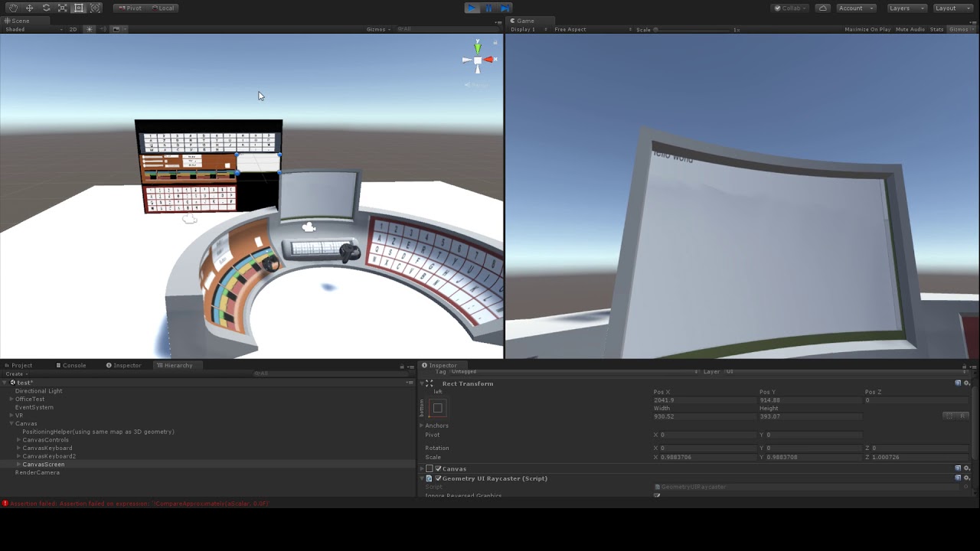Switch to the Project tab

tap(21, 365)
